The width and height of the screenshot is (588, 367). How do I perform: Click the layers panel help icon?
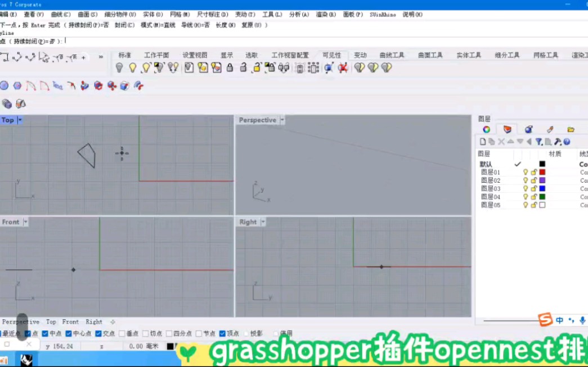tap(567, 141)
